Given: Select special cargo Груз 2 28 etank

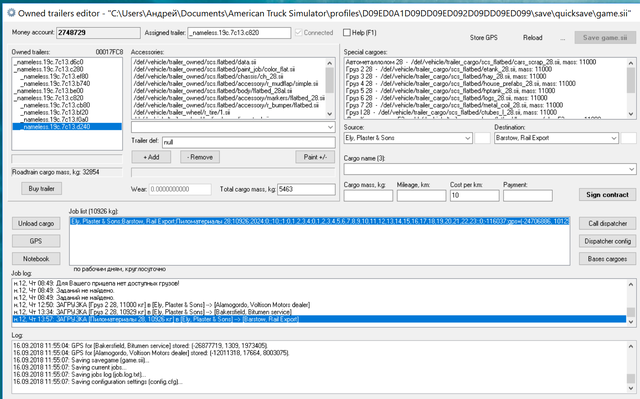Looking at the screenshot, I should 485,69.
